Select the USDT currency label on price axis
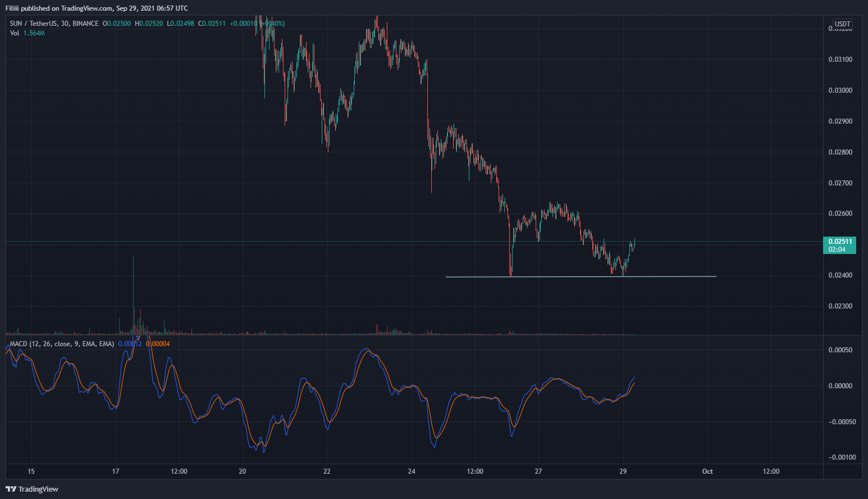The image size is (868, 499). click(843, 24)
